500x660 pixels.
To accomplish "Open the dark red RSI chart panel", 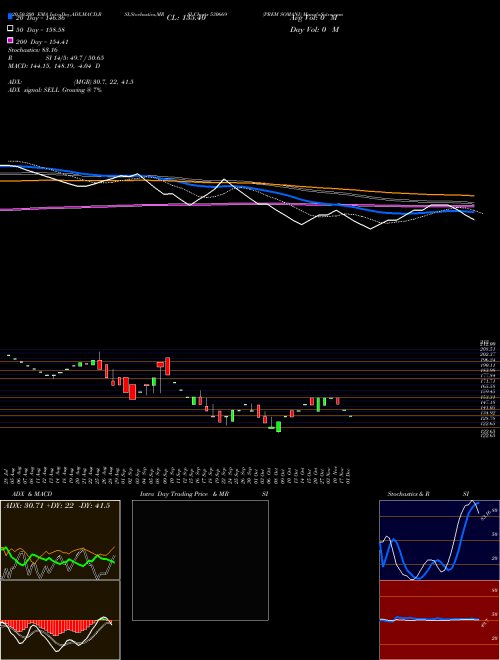I will pos(439,620).
